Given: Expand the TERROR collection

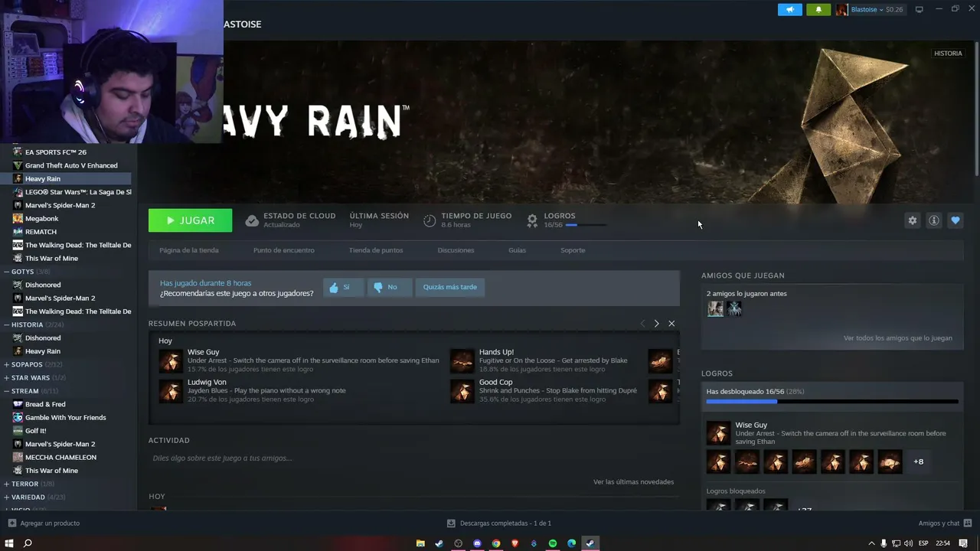Looking at the screenshot, I should (x=6, y=484).
